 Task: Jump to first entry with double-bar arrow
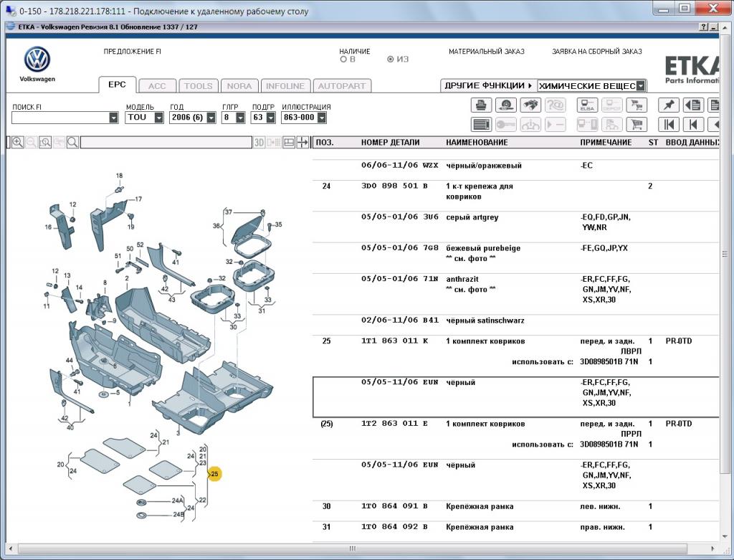tap(669, 125)
